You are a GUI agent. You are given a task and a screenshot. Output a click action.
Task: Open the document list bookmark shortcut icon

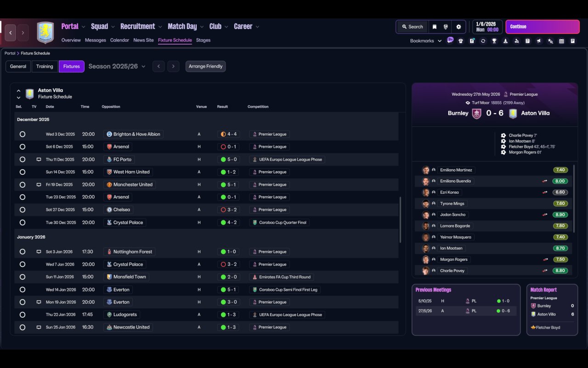(x=528, y=41)
